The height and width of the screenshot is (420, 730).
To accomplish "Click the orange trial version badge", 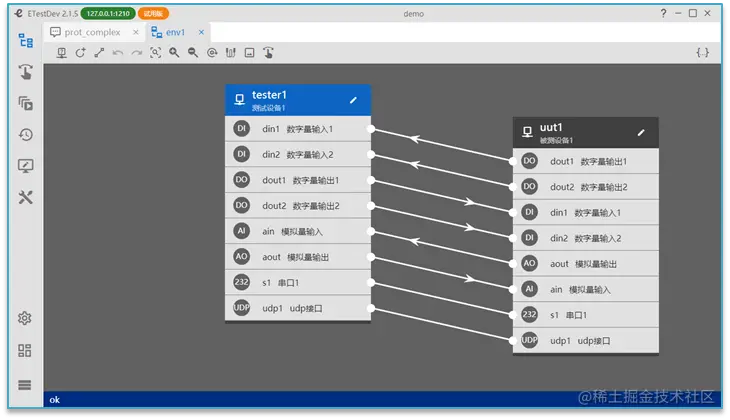I will (153, 14).
